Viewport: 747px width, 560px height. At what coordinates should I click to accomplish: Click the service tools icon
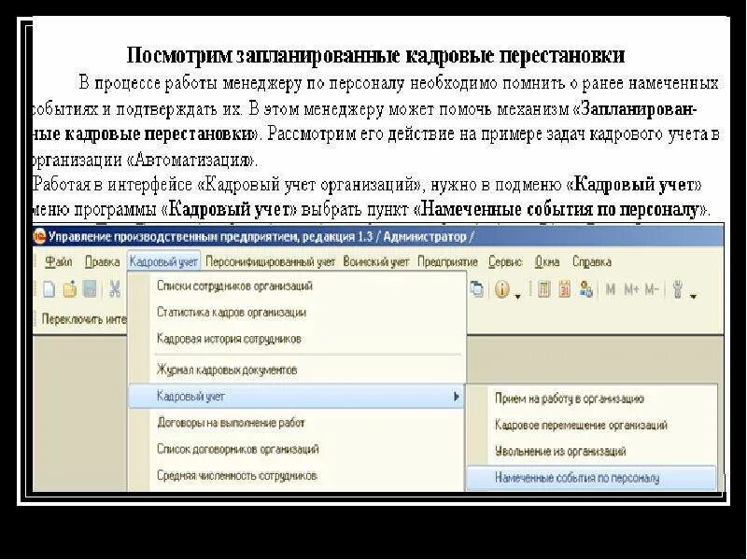pos(678,289)
